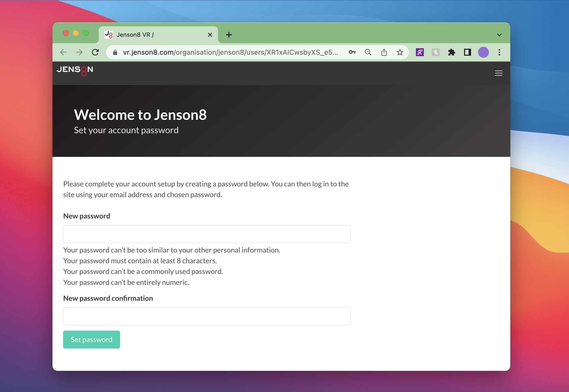This screenshot has height=392, width=569.
Task: Open the Extensions puzzle menu
Action: click(x=452, y=52)
